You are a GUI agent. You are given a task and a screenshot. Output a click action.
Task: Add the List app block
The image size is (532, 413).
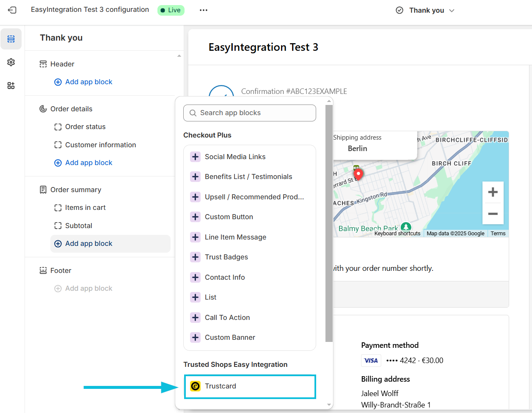(x=250, y=297)
